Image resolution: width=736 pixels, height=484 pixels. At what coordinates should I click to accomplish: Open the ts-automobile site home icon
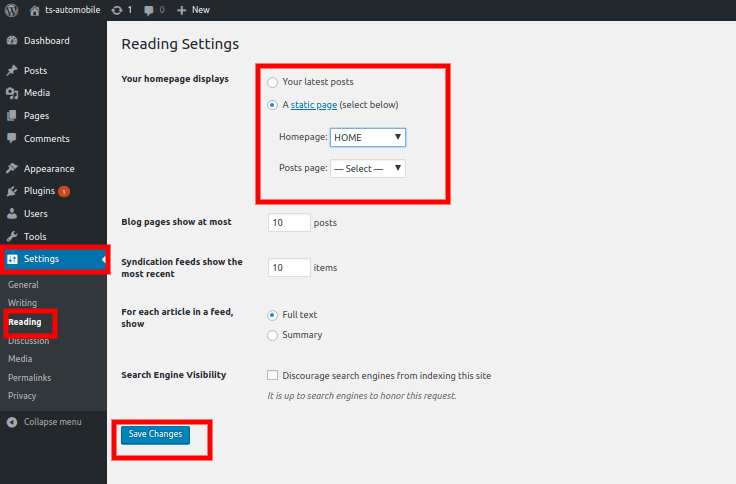[x=35, y=9]
